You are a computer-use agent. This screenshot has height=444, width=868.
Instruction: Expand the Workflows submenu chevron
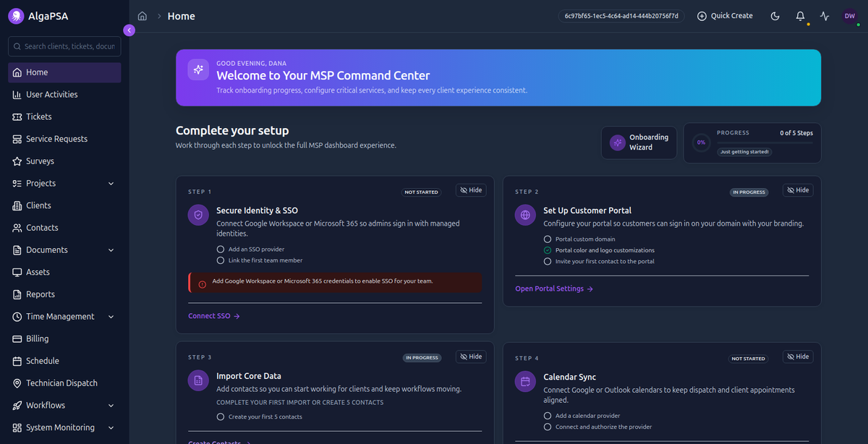tap(111, 406)
